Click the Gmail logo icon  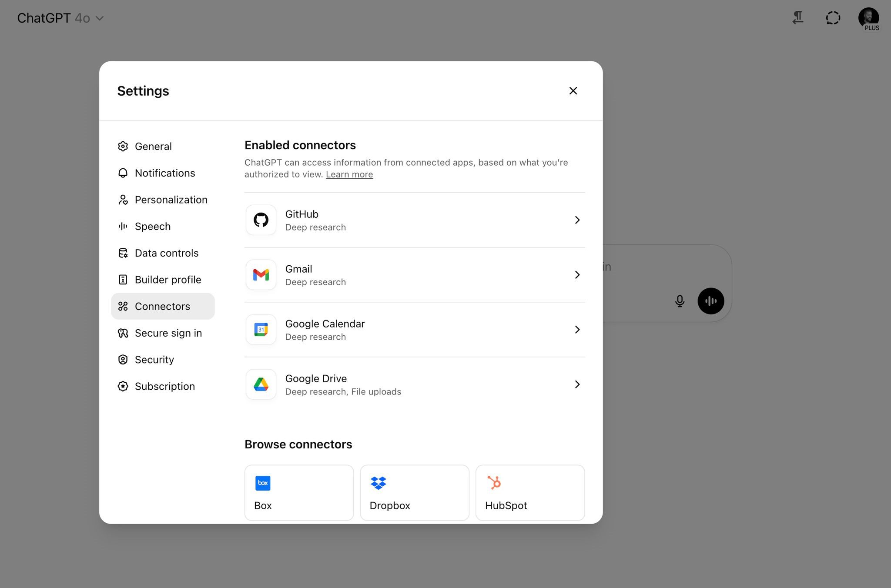tap(261, 275)
